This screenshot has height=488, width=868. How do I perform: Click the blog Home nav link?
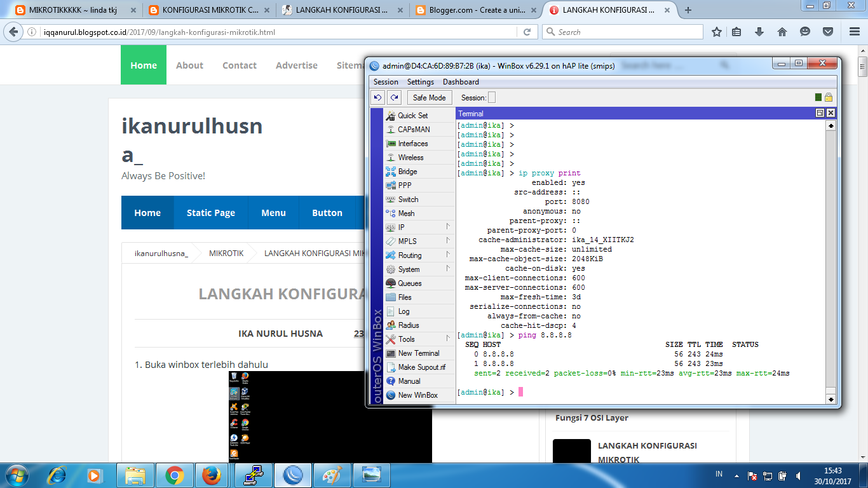tap(144, 65)
